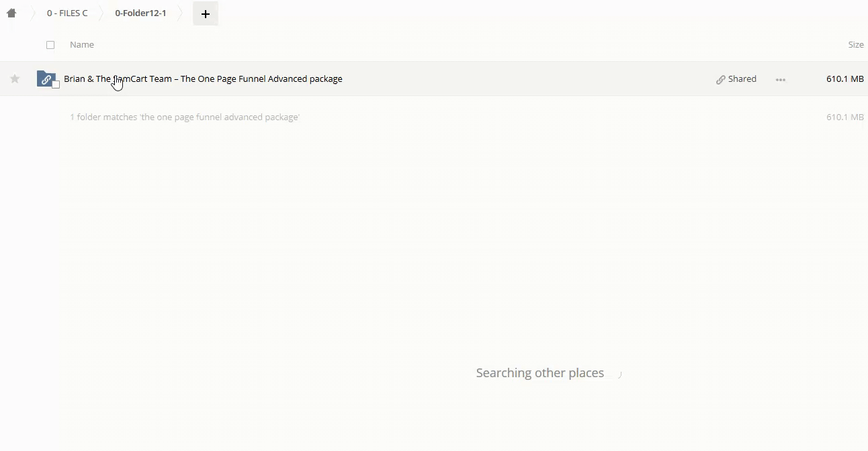The width and height of the screenshot is (868, 451).
Task: Click empty space in the highlighted folder row
Action: click(524, 79)
